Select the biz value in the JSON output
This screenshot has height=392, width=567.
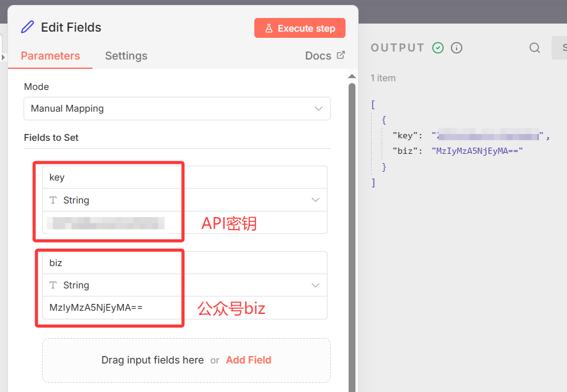pos(477,151)
